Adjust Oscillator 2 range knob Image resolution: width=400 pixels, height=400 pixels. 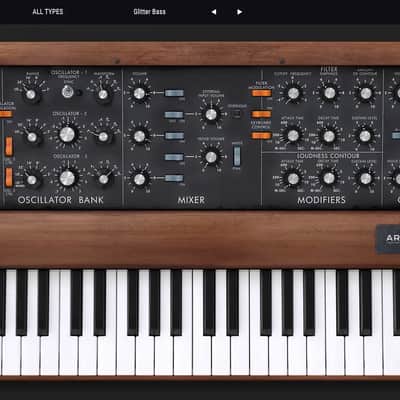[32, 137]
